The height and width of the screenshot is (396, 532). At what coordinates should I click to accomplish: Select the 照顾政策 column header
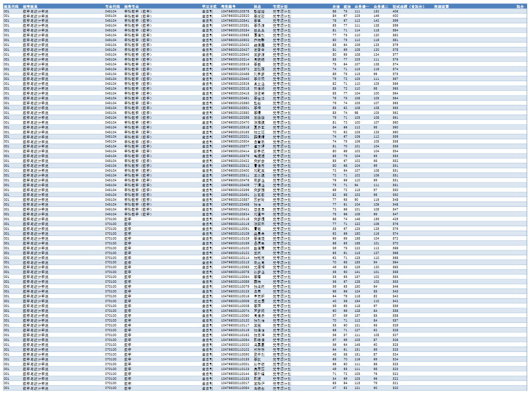click(442, 7)
